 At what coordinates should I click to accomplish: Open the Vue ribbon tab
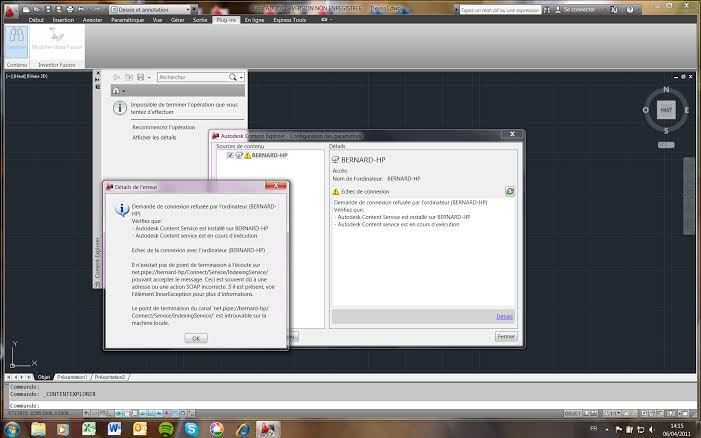[157, 20]
